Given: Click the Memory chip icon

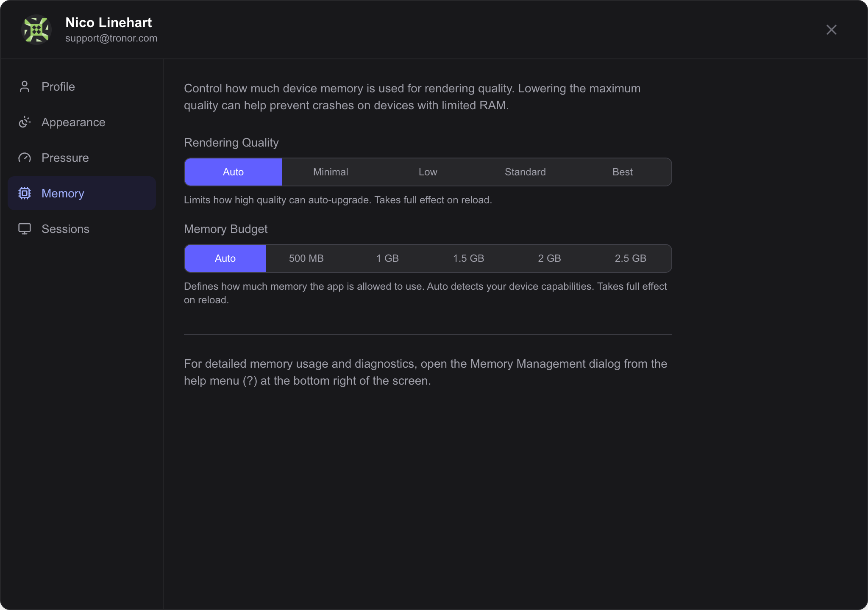Looking at the screenshot, I should (25, 193).
